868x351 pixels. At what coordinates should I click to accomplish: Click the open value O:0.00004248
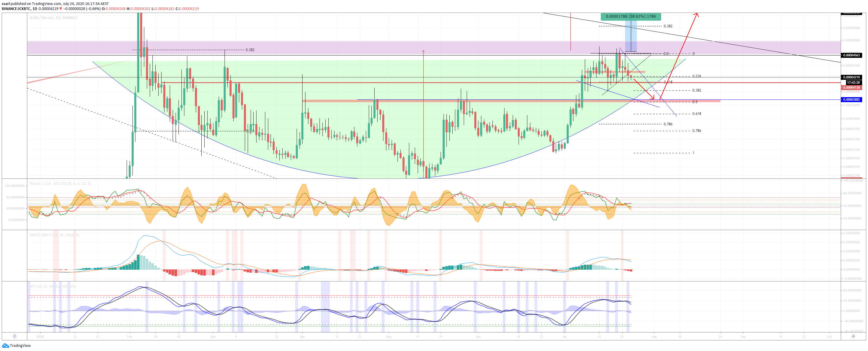(x=113, y=9)
